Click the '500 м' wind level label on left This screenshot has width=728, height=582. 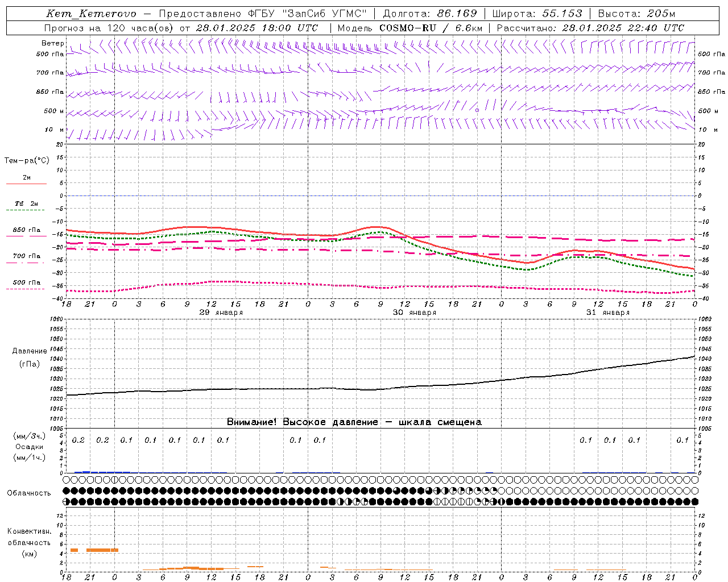[x=54, y=111]
